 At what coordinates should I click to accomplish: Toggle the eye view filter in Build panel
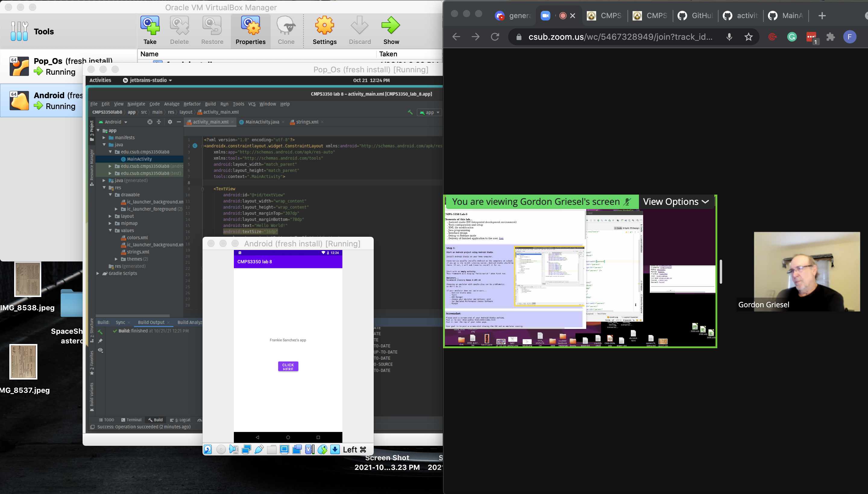point(100,350)
